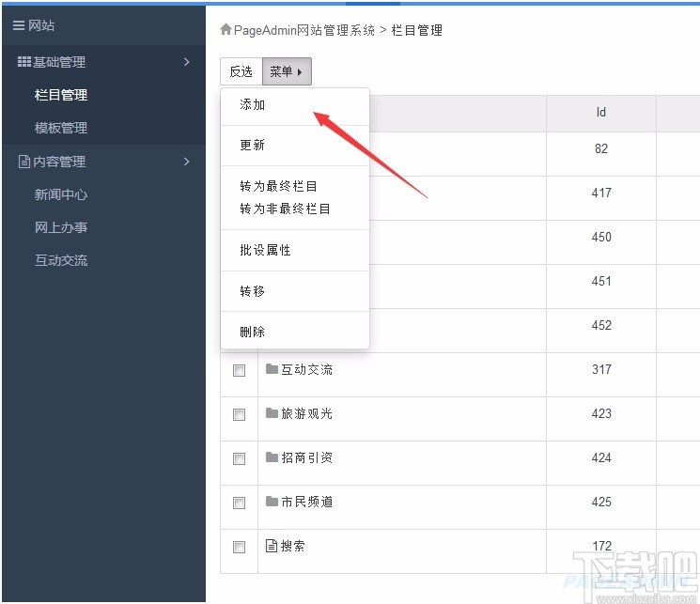700x604 pixels.
Task: Click the 基础管理 sidebar section label
Action: pos(59,62)
